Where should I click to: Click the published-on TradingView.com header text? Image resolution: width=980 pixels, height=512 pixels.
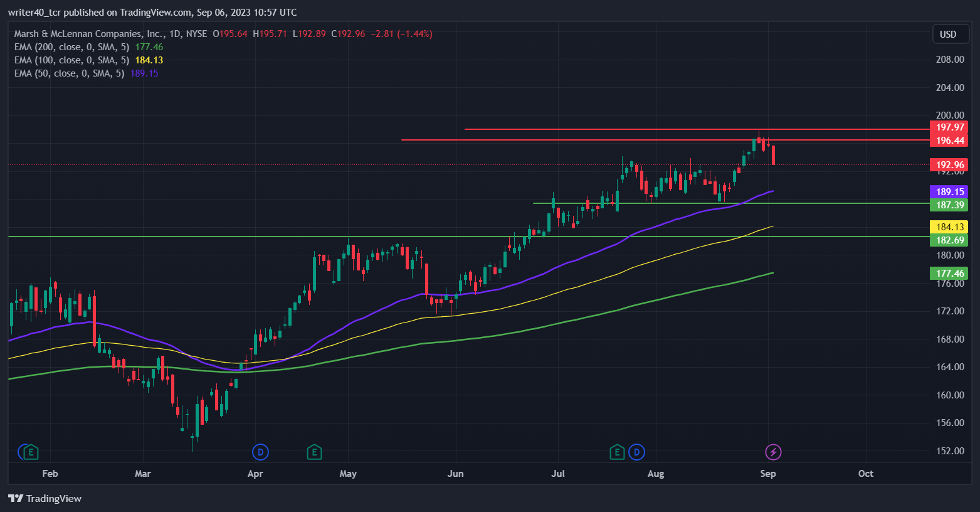click(152, 13)
